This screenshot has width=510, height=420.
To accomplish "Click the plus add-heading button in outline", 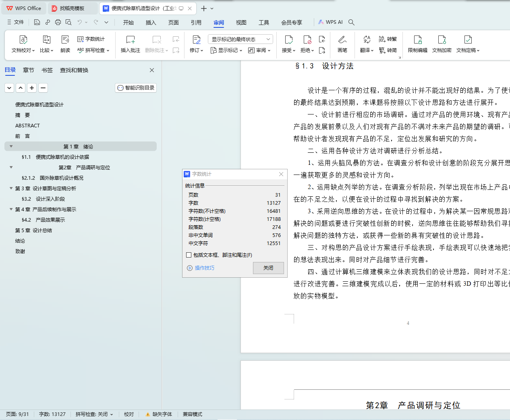I will 32,88.
